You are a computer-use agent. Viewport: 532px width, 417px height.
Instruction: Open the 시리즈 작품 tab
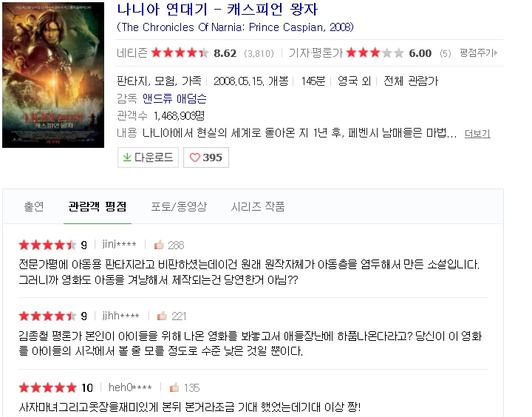pyautogui.click(x=258, y=206)
